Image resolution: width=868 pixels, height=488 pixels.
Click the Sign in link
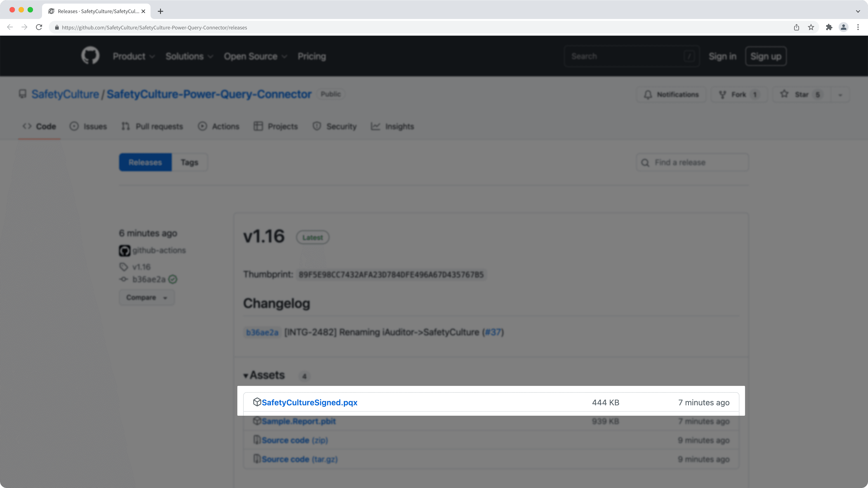pyautogui.click(x=722, y=56)
